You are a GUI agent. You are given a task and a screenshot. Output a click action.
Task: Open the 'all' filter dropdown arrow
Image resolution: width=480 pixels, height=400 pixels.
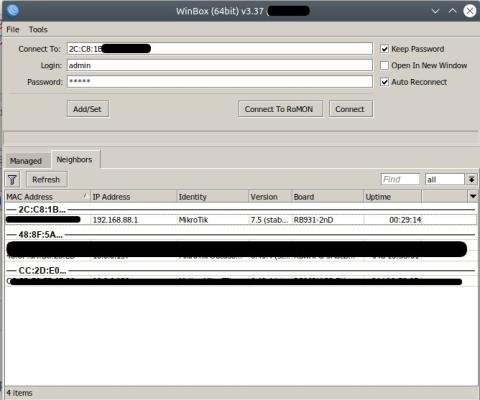(472, 180)
